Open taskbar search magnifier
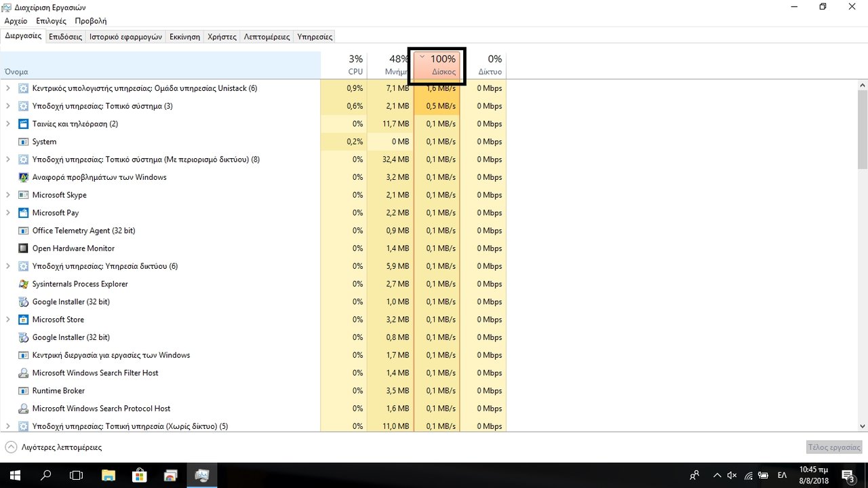The height and width of the screenshot is (488, 868). coord(46,475)
